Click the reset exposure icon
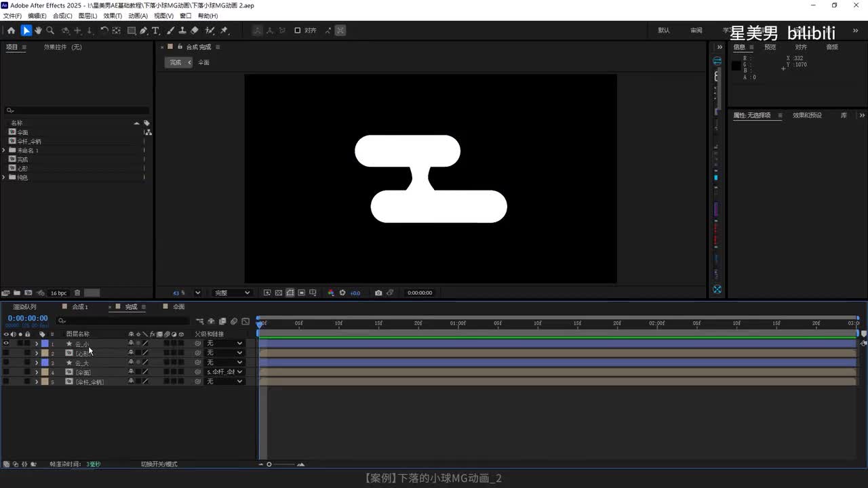868x488 pixels. pyautogui.click(x=342, y=293)
